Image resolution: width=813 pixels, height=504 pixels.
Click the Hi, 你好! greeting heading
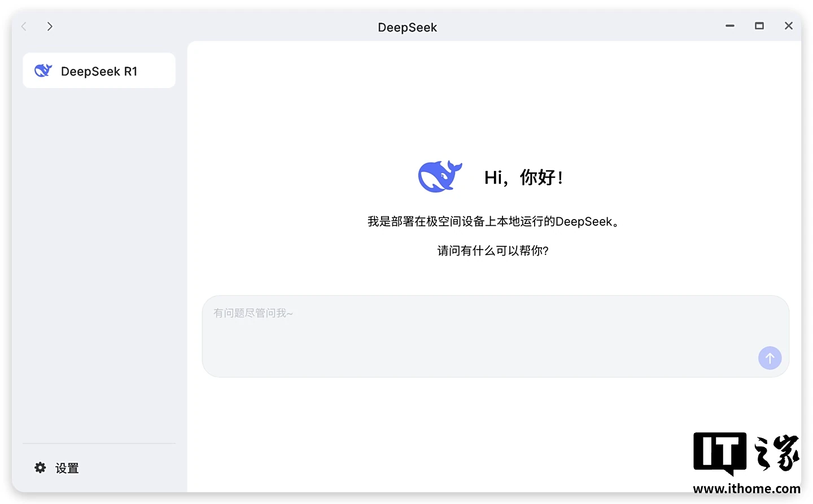coord(523,177)
